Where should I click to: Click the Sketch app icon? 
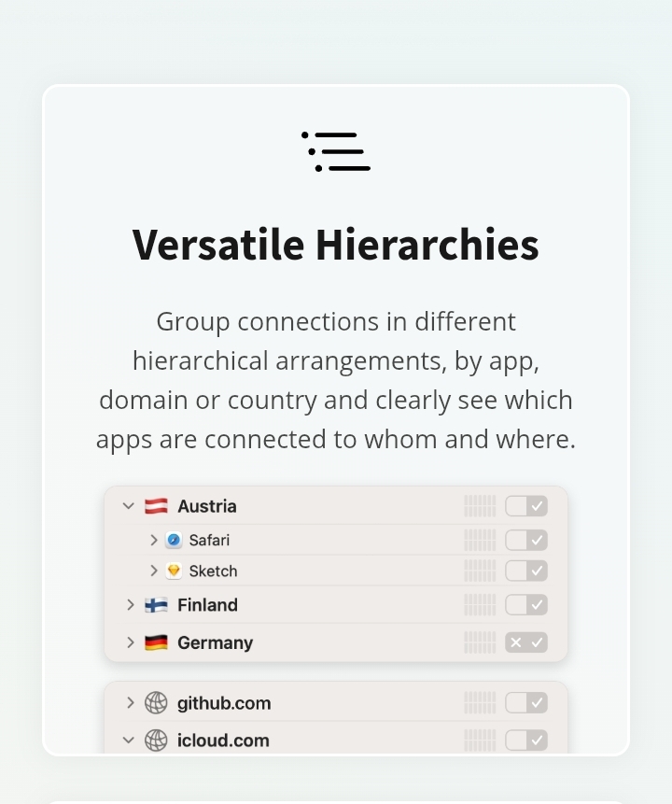(x=174, y=571)
